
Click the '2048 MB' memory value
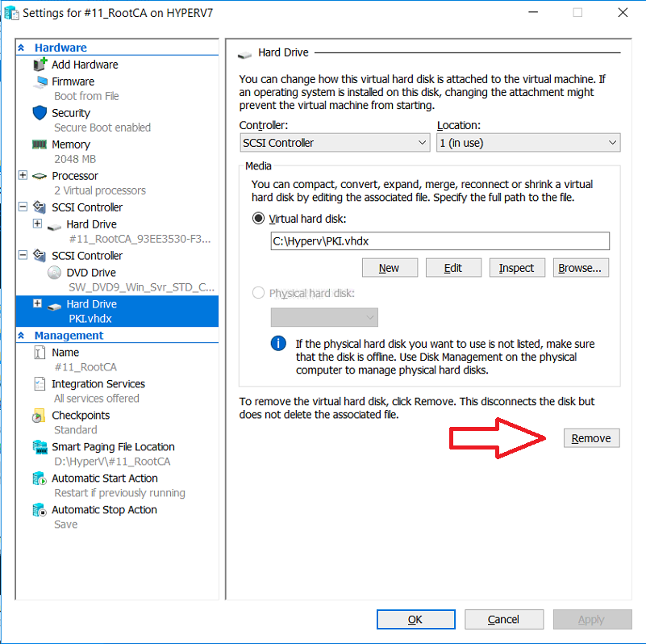click(x=75, y=159)
